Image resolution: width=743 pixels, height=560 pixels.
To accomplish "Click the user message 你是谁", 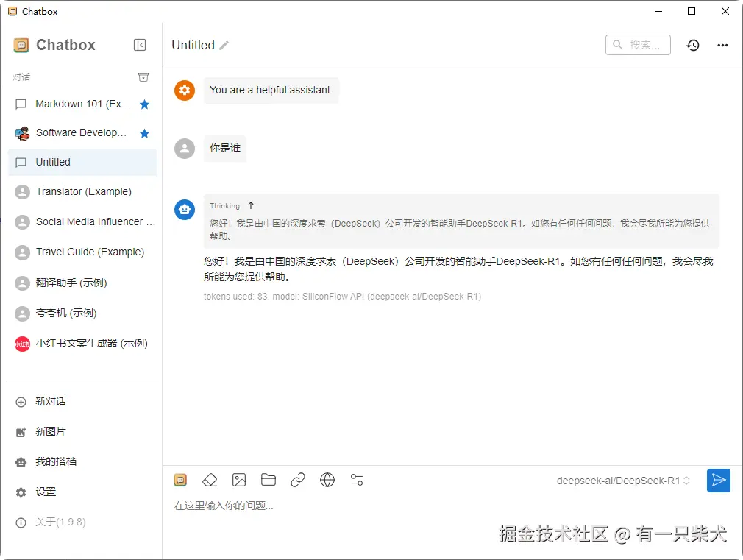I will (225, 149).
